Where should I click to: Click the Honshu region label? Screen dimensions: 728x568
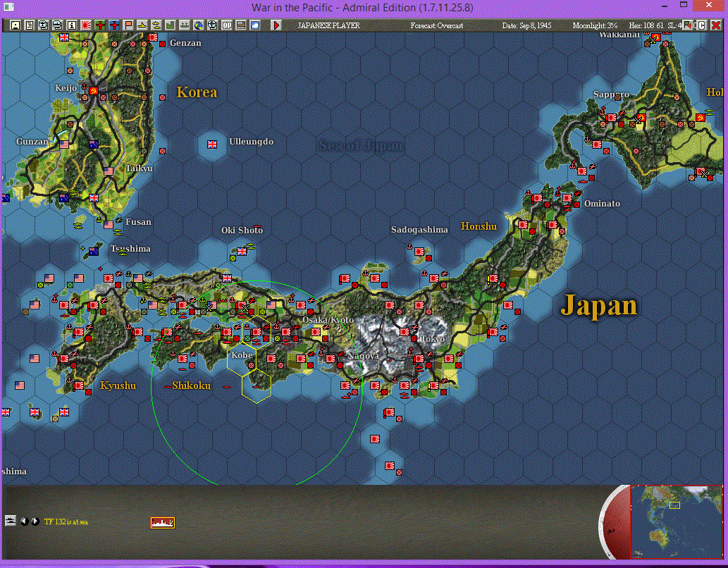click(479, 226)
